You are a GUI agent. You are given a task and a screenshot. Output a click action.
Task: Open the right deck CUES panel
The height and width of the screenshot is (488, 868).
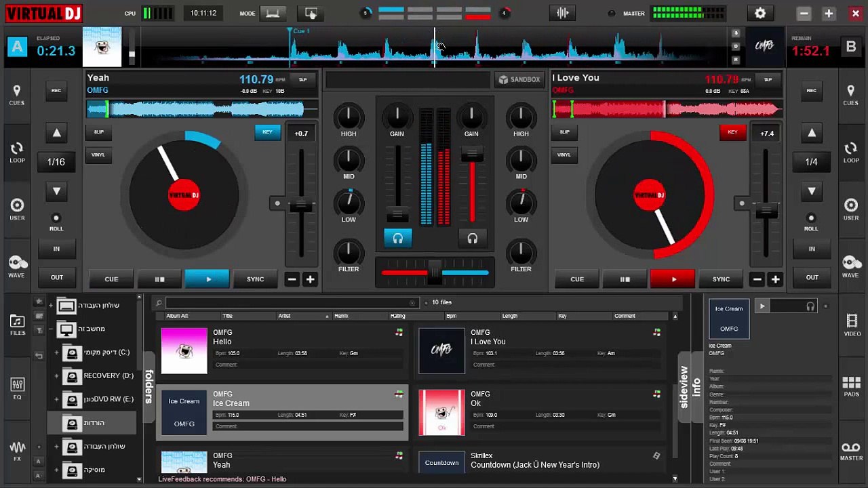tap(850, 95)
